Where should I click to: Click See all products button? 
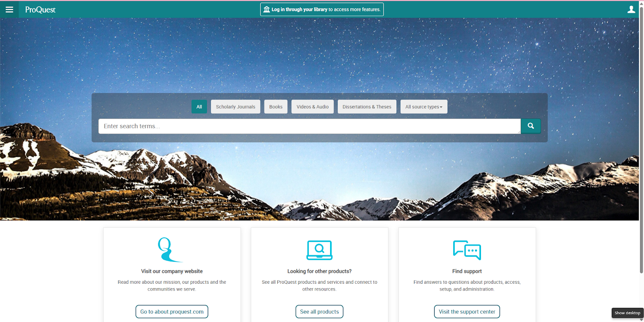point(320,312)
